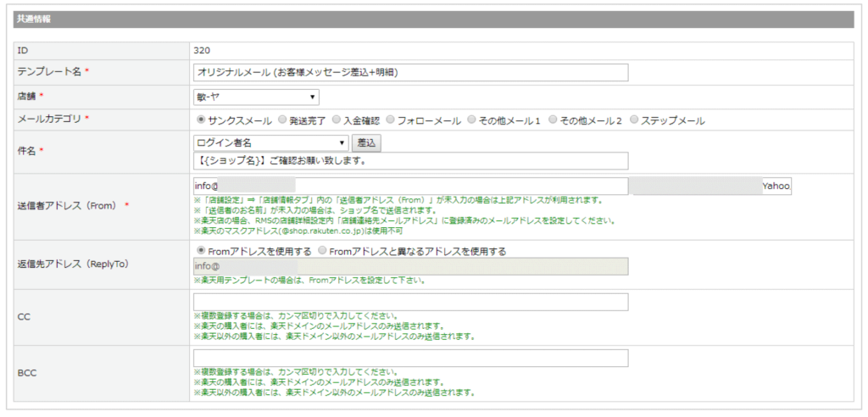The image size is (868, 417).
Task: Open the 店舗 shop dropdown
Action: [256, 97]
